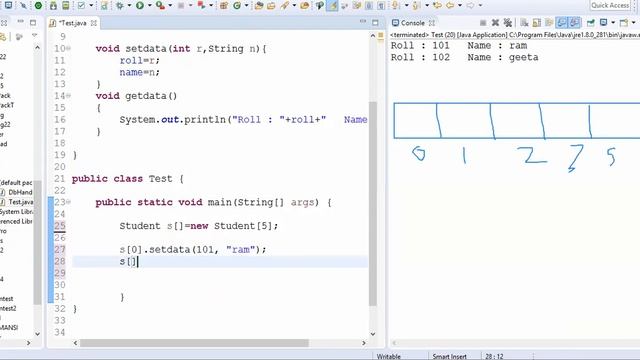Select Test.java in Package Explorer tree

[x=17, y=202]
